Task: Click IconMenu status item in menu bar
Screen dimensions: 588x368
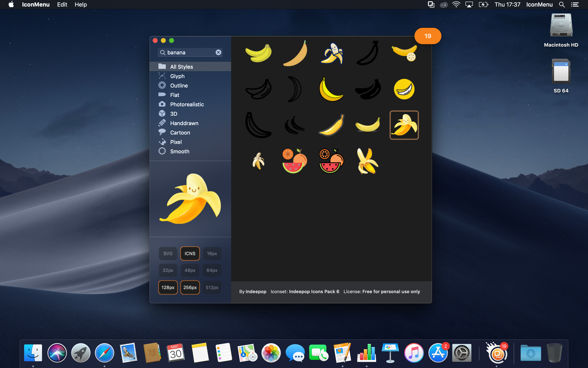Action: pos(539,4)
